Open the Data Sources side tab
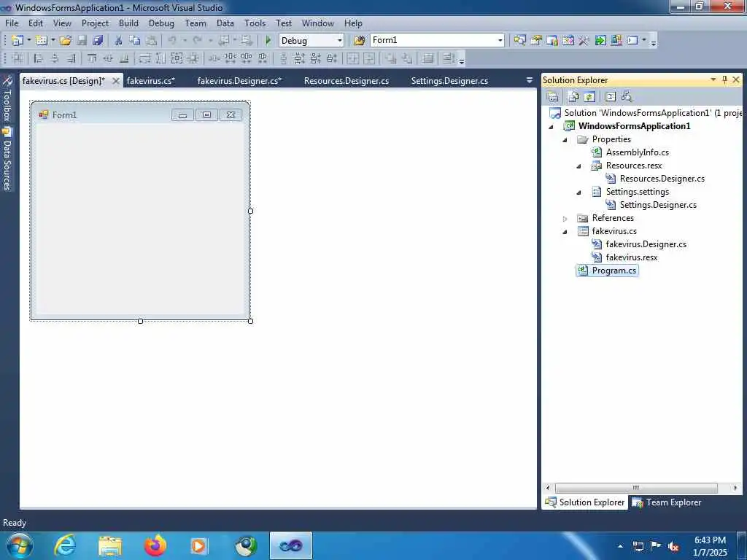Viewport: 747px width, 560px height. pyautogui.click(x=7, y=159)
